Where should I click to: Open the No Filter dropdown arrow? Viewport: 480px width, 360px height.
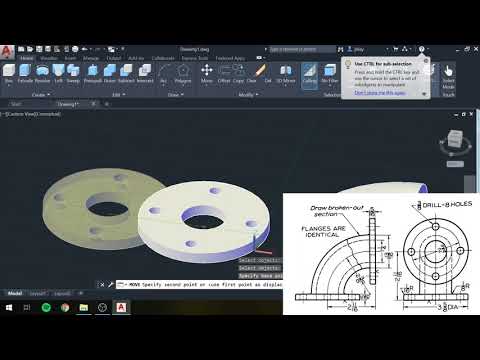(x=330, y=85)
